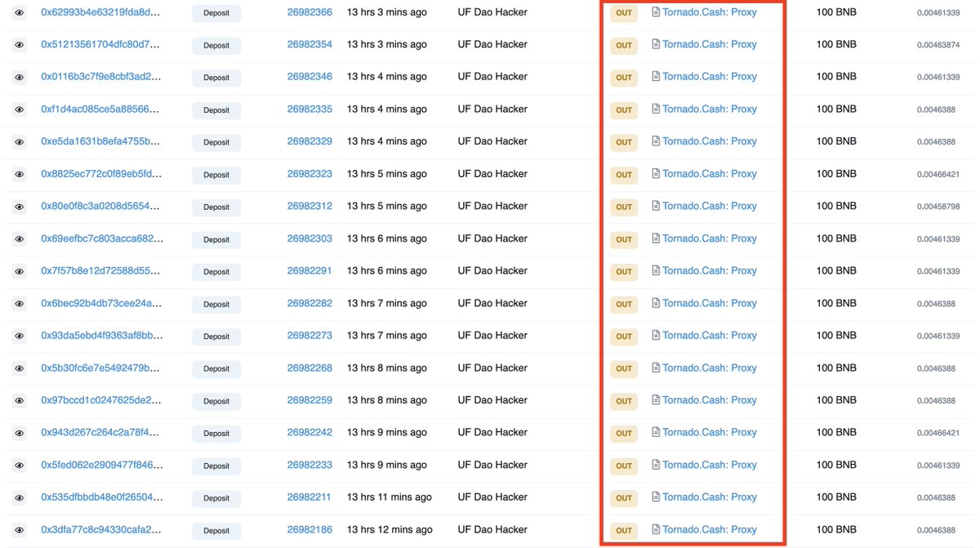
Task: Follow hash link 0x93da5ebd4f9363af8bb
Action: point(102,336)
